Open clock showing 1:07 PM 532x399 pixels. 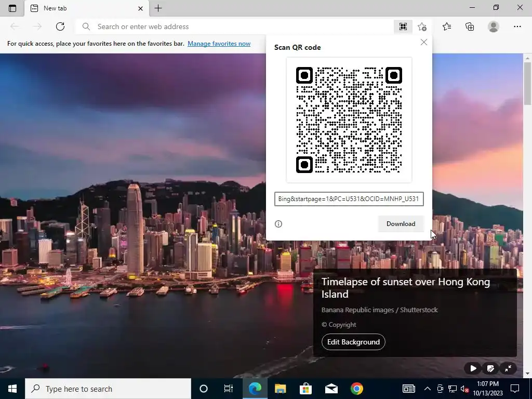pos(488,389)
